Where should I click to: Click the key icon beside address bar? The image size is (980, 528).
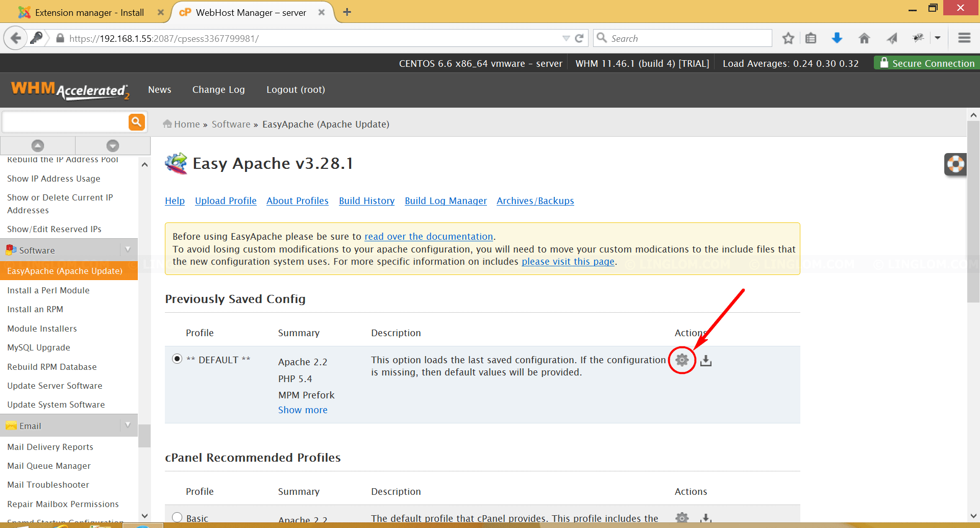(x=36, y=38)
